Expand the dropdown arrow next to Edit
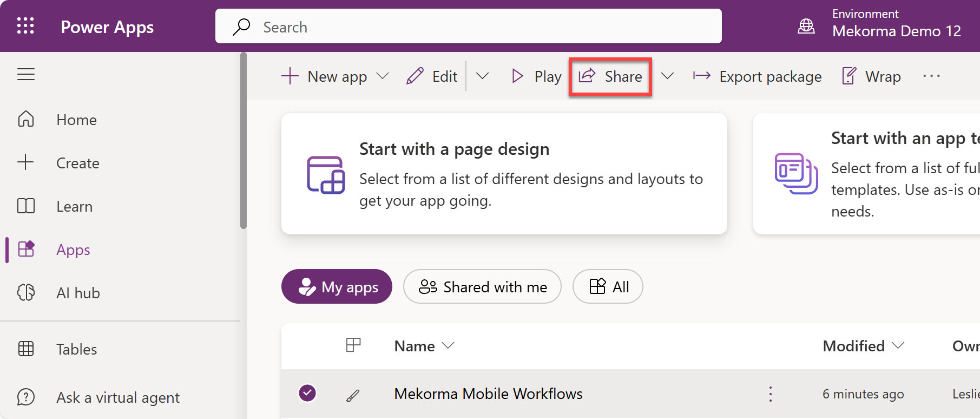The width and height of the screenshot is (980, 419). click(x=482, y=76)
